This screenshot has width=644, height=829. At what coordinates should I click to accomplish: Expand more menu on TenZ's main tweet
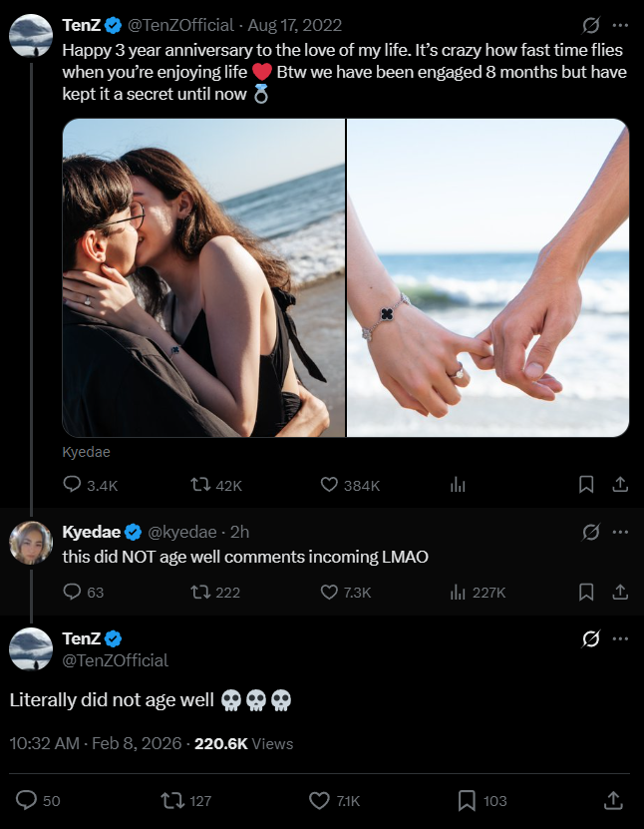(x=620, y=638)
